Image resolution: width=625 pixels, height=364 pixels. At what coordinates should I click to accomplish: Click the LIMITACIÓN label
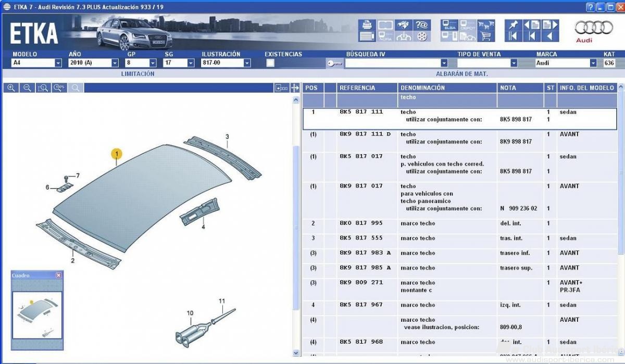coord(138,74)
